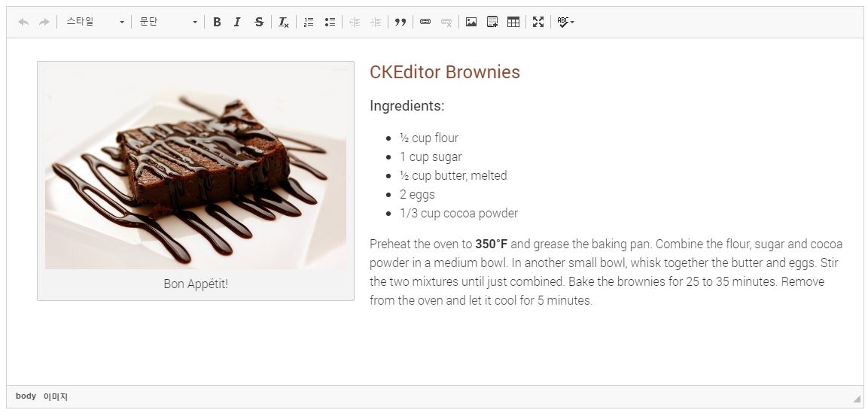868x416 pixels.
Task: Click the Unlink icon
Action: click(446, 22)
